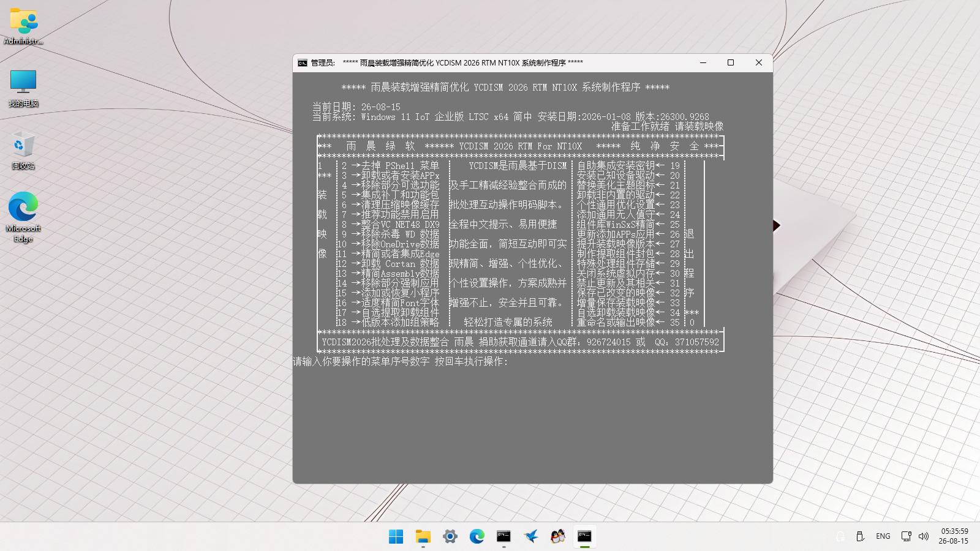This screenshot has width=980, height=551.
Task: Click menu line '添加通用无人值守← 24'
Action: tap(628, 215)
